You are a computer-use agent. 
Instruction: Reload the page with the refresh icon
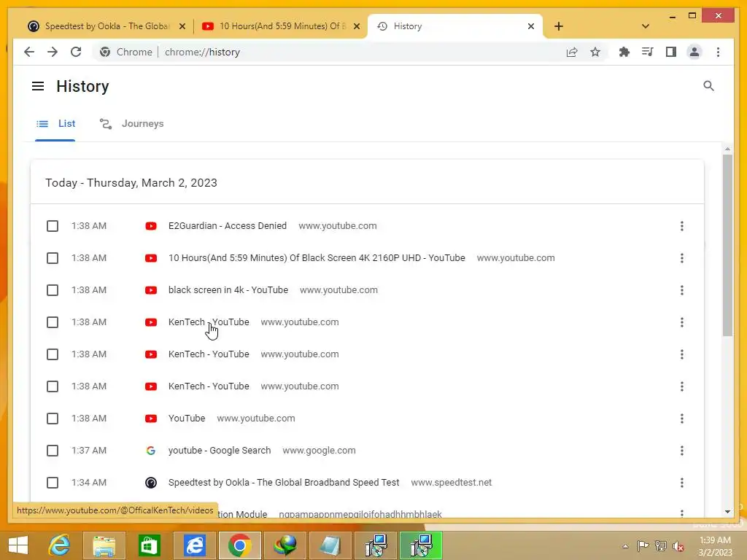tap(76, 52)
